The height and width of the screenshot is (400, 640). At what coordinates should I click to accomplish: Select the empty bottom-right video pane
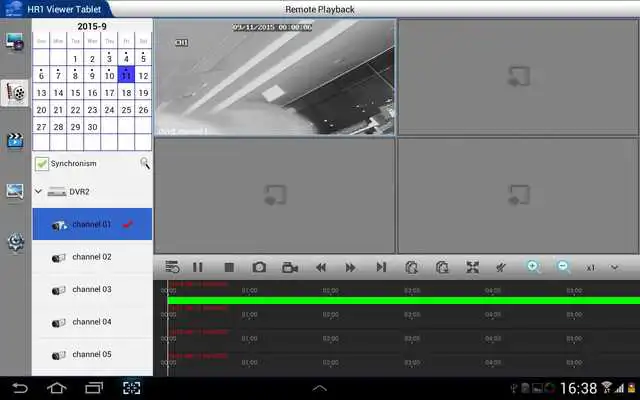[518, 196]
